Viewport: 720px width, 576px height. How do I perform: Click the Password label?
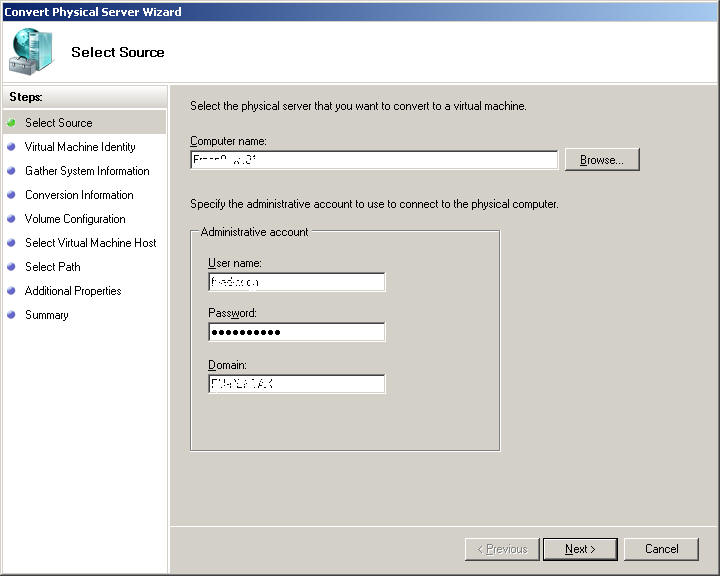click(x=232, y=313)
